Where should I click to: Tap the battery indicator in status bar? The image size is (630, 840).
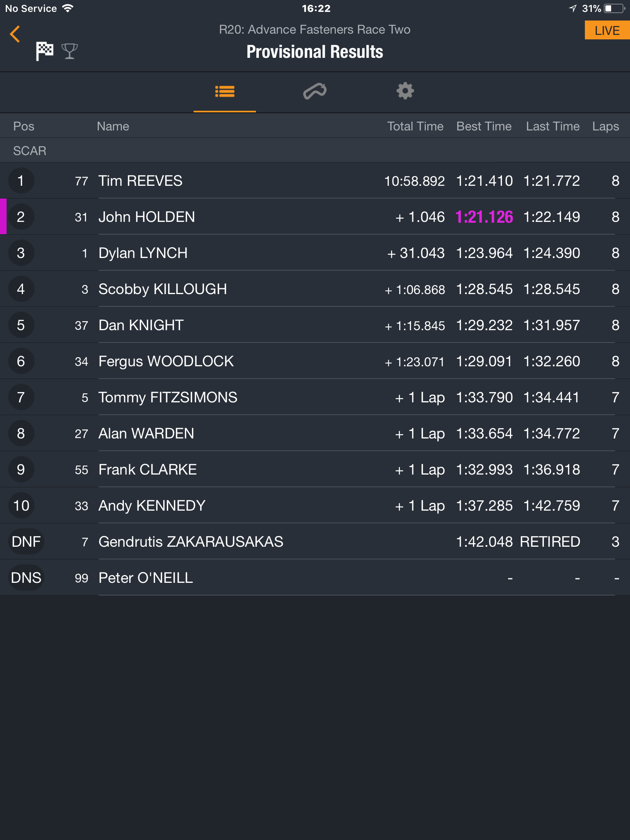coord(614,9)
